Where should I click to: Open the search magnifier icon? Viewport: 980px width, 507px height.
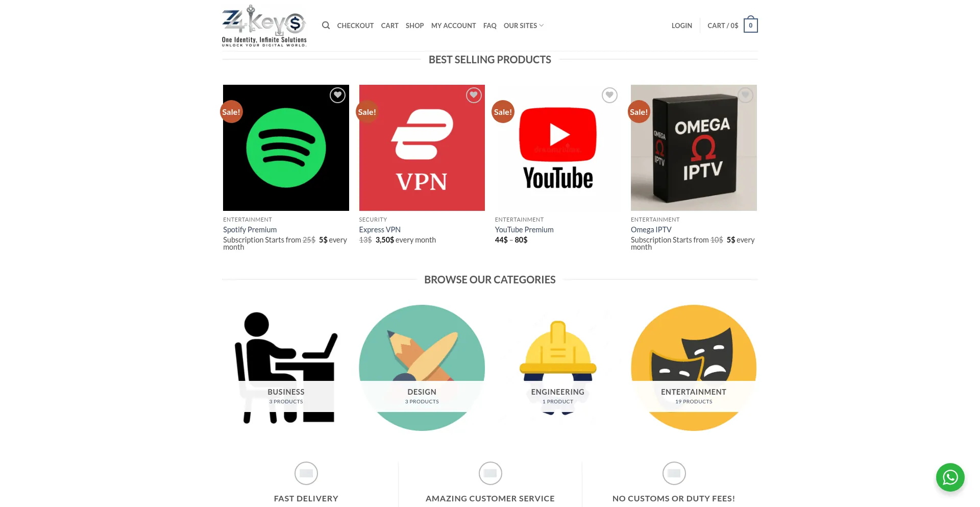pyautogui.click(x=326, y=26)
